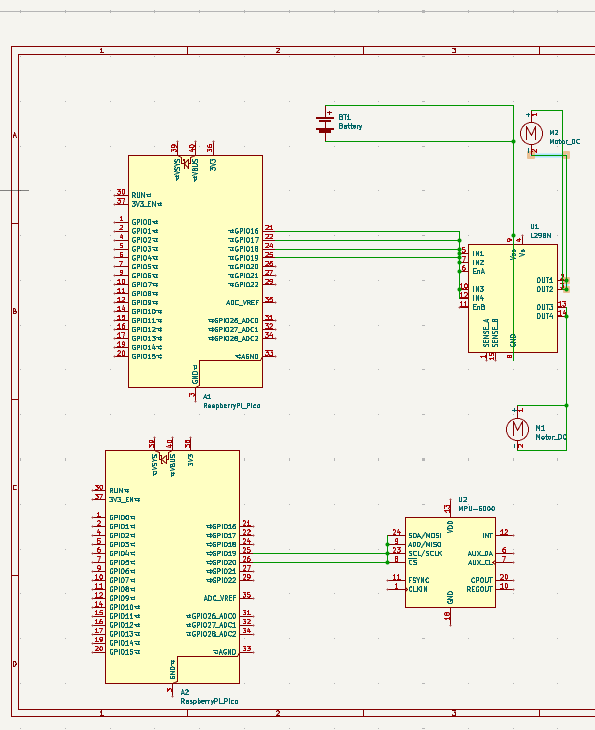Click the Motor_DC value label beside M2
This screenshot has height=730, width=595.
tap(565, 142)
